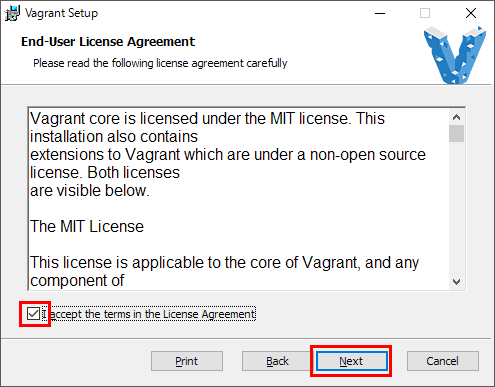
Task: Click 'The MIT License' line in the text
Action: click(87, 227)
